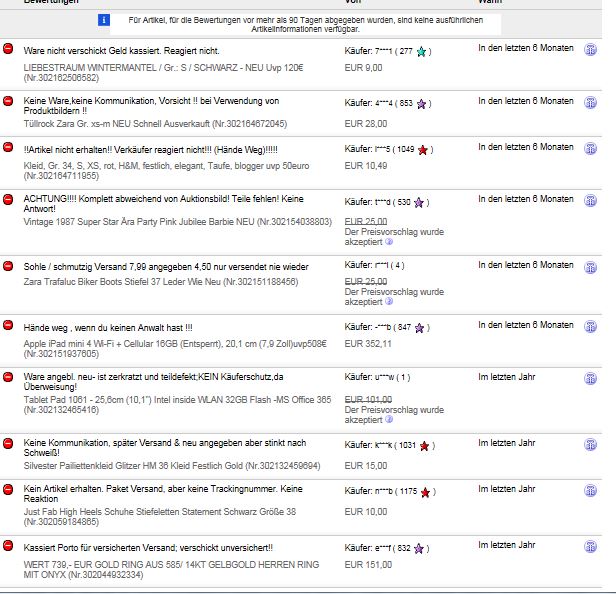Image resolution: width=616 pixels, height=594 pixels.
Task: Click the buyer name 'Käufer: u***w ( 1 )'
Action: click(x=377, y=377)
